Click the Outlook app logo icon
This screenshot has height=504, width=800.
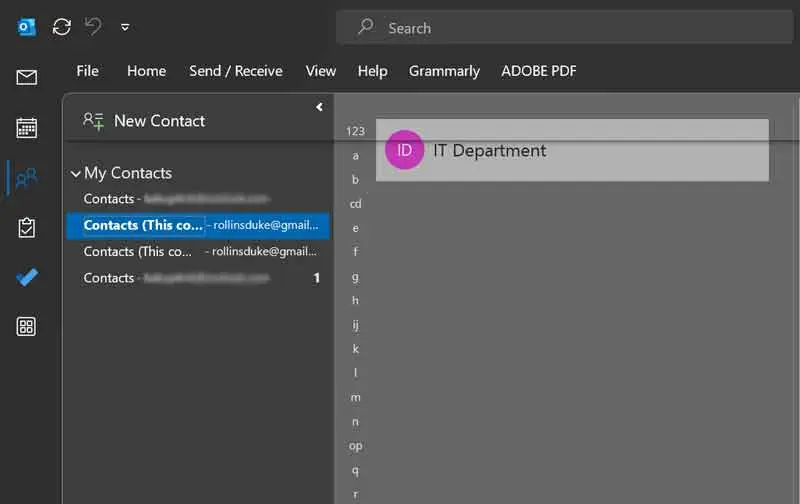(27, 27)
